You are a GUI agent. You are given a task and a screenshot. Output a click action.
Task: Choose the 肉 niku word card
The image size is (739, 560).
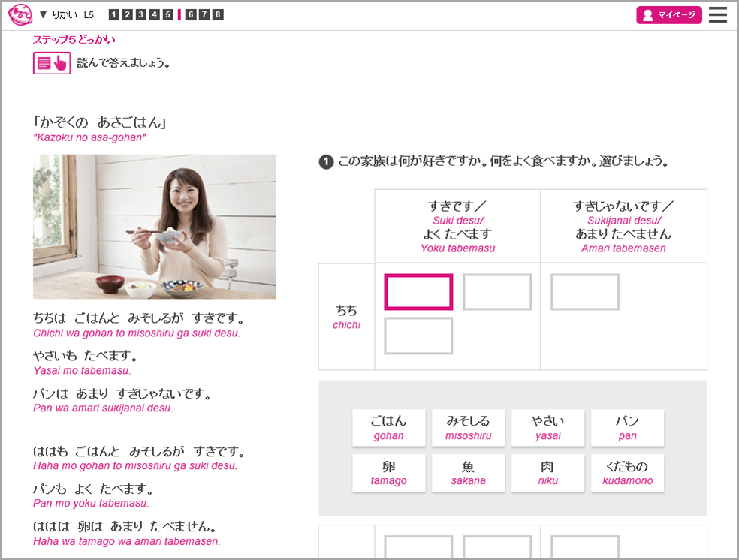[548, 473]
